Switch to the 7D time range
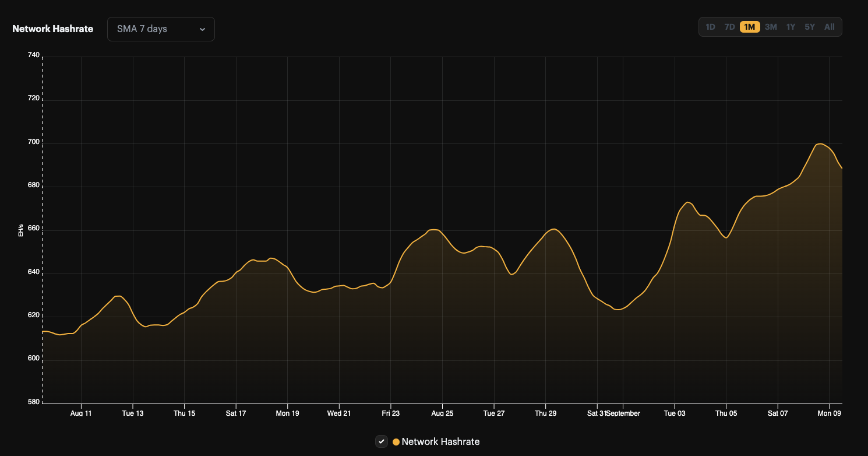This screenshot has height=456, width=868. click(x=729, y=27)
